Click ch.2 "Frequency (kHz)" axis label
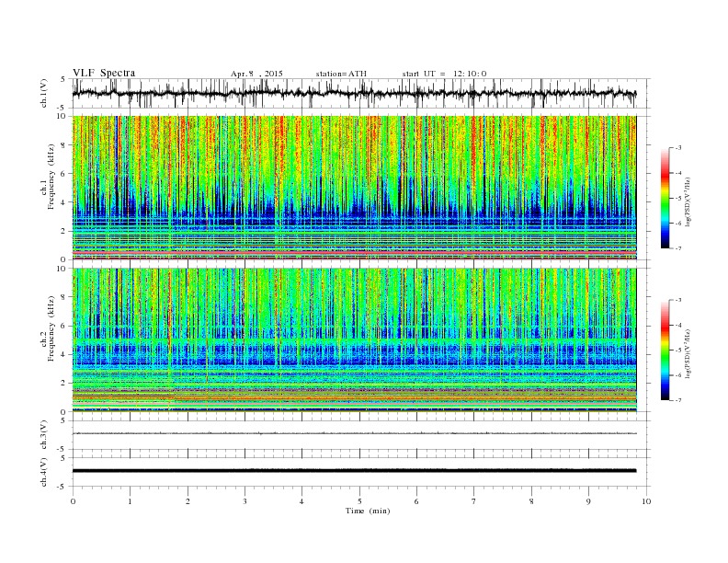Screen dimensions: 728x563 click(51, 329)
